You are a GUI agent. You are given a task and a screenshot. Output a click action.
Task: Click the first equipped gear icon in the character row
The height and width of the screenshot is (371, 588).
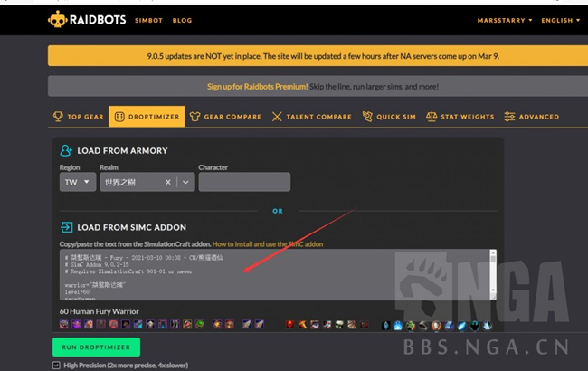click(x=63, y=324)
